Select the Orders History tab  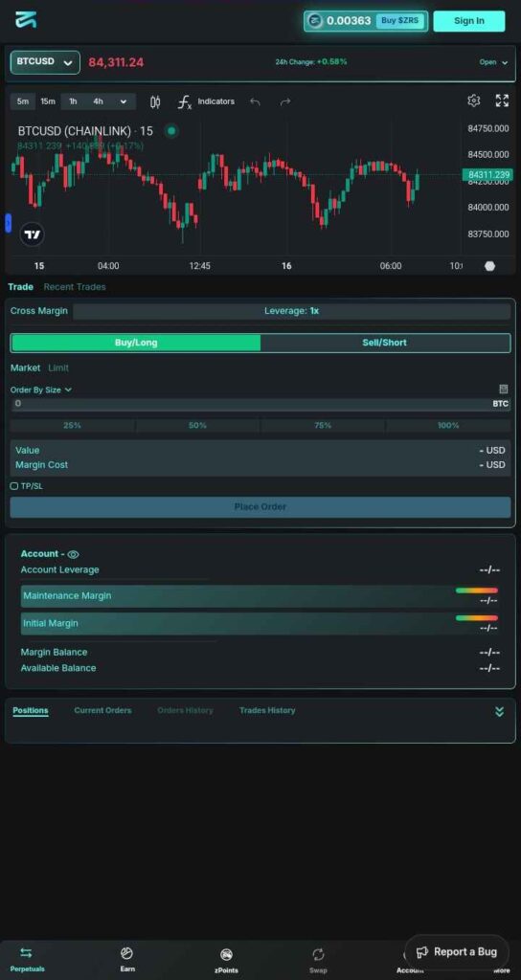[185, 711]
